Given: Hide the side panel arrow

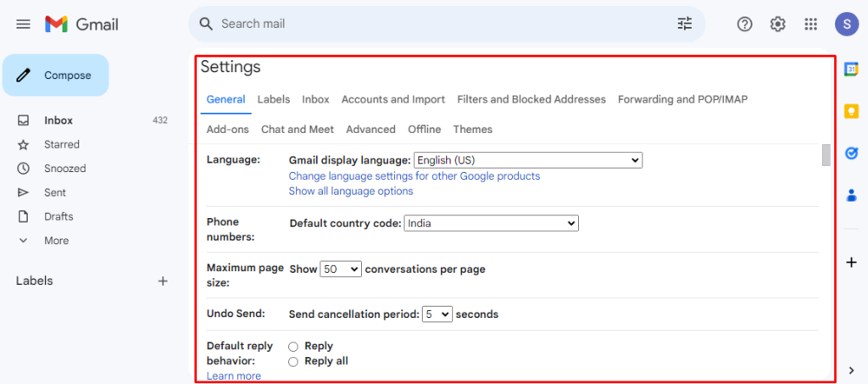Looking at the screenshot, I should click(x=852, y=370).
